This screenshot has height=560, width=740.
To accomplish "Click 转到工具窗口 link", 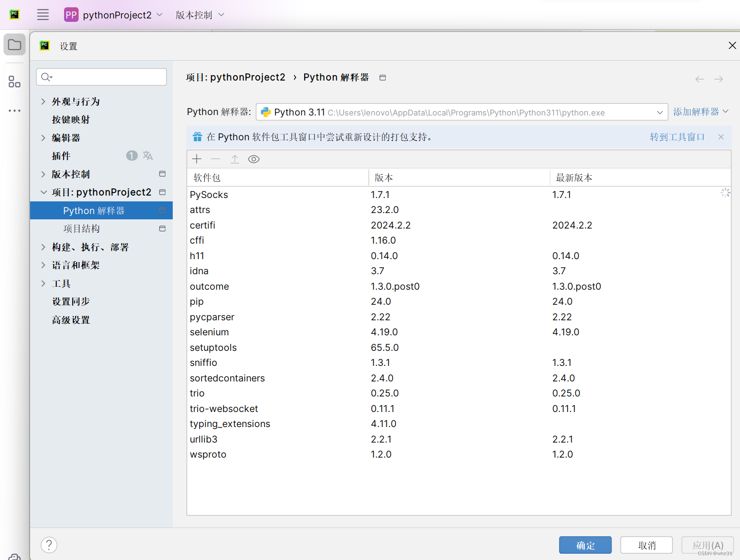I will (x=677, y=137).
